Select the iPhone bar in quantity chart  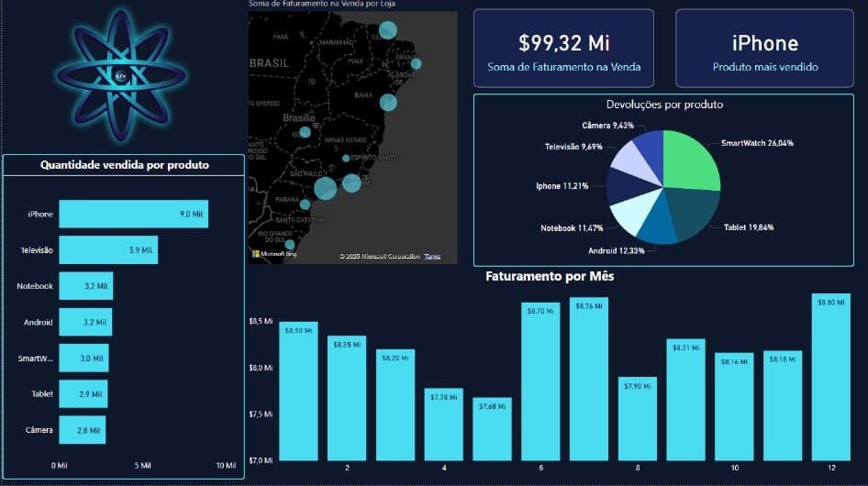point(133,214)
